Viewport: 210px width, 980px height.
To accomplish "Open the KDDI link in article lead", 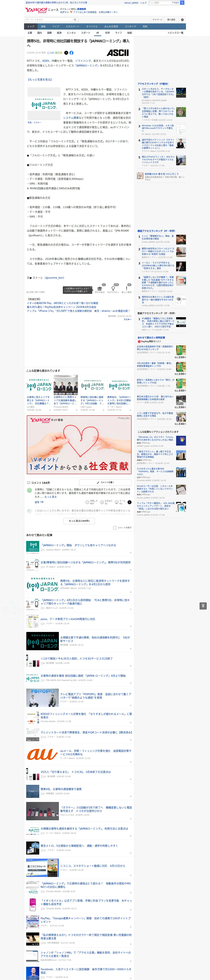I will [x=46, y=61].
